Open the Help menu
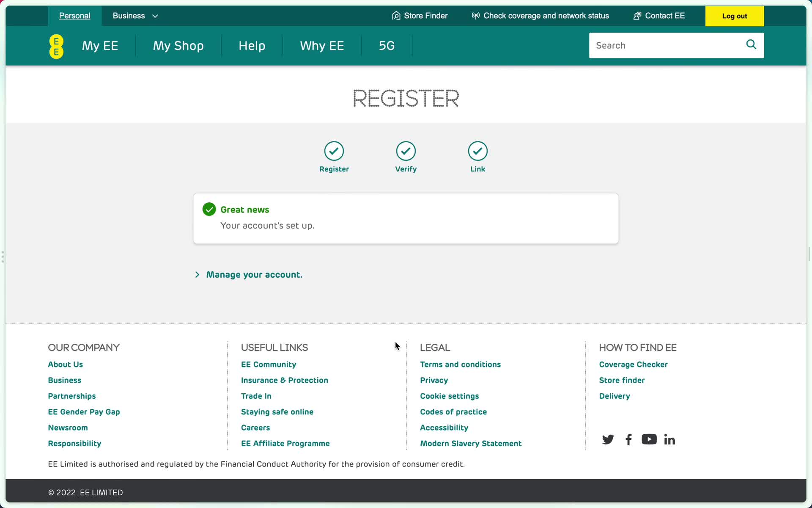Screen dimensions: 812x508 tap(252, 46)
